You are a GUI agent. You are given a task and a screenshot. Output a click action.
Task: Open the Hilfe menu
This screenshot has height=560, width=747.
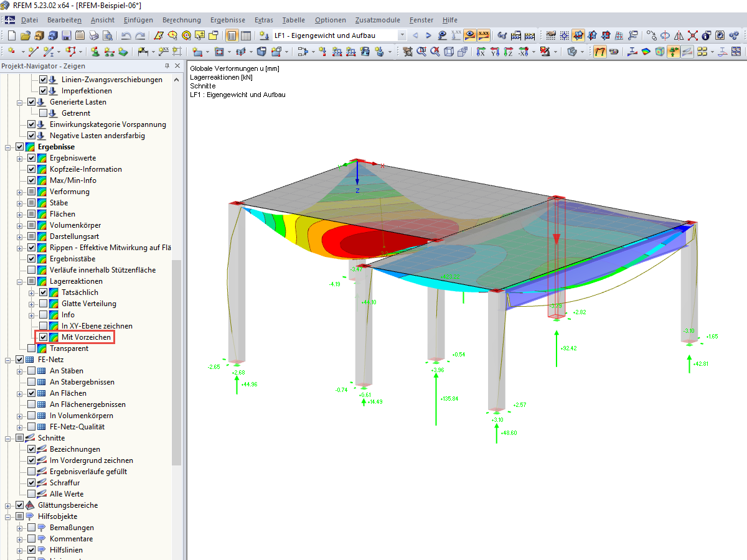(449, 20)
